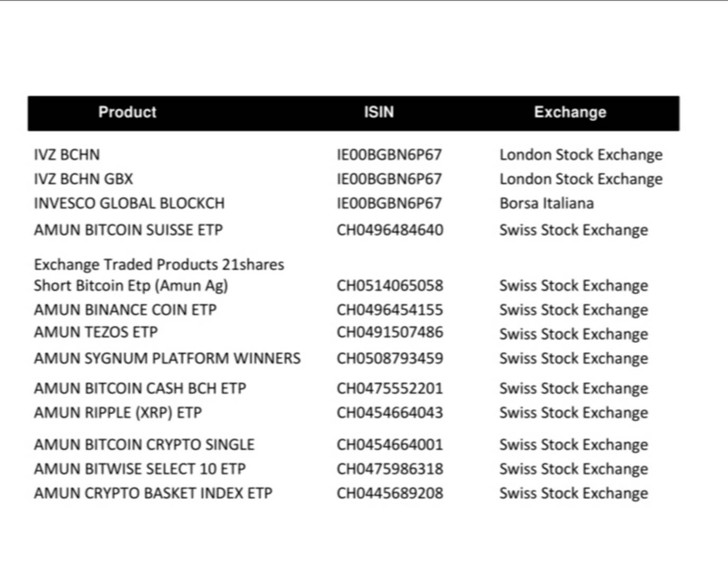Click ISIN CH0454664001 cell
The width and height of the screenshot is (728, 572).
tap(390, 444)
